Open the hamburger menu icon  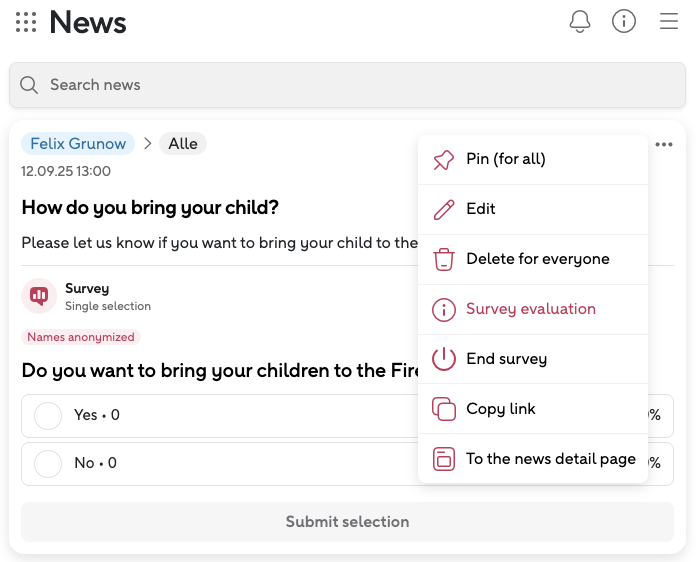click(669, 21)
